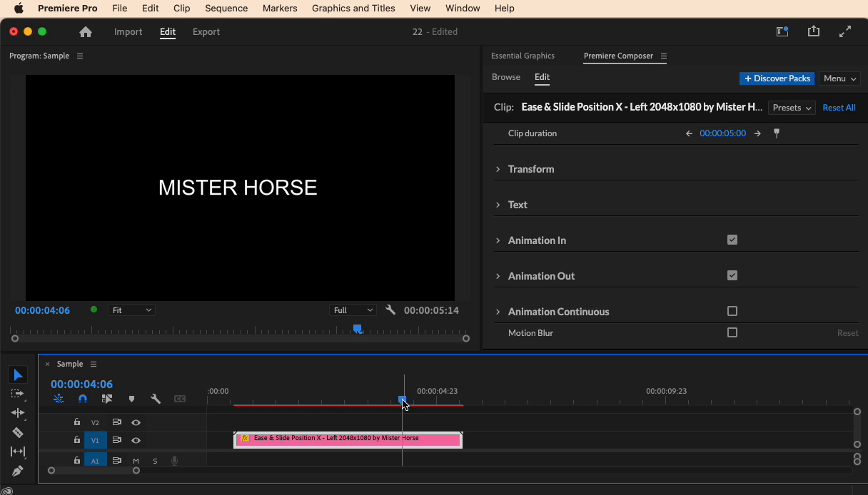This screenshot has height=495, width=868.
Task: Expand the Animation In section
Action: 498,240
